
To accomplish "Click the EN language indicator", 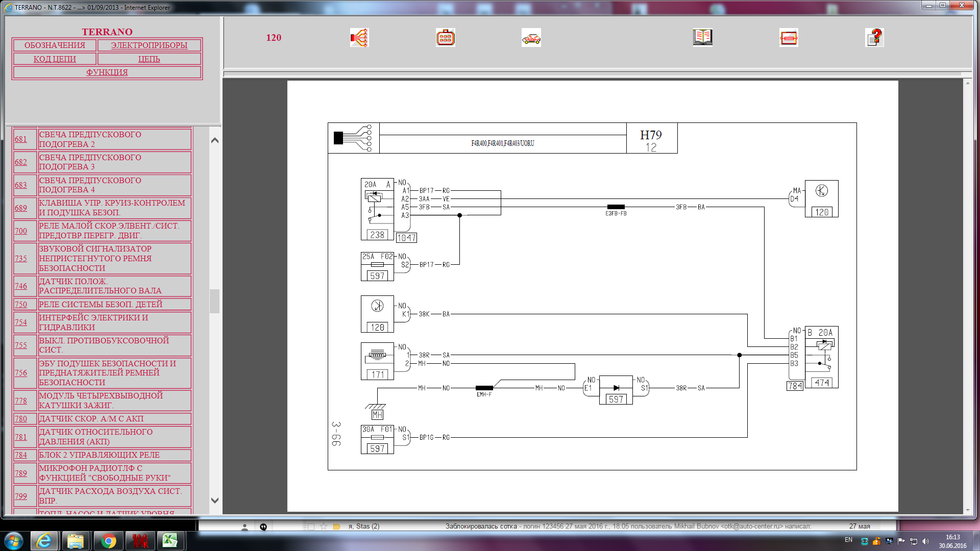I will (848, 540).
